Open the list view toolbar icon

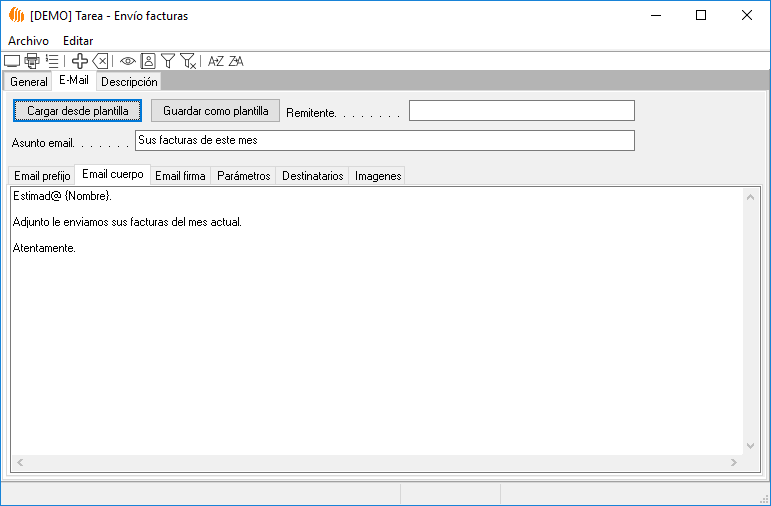click(x=52, y=61)
